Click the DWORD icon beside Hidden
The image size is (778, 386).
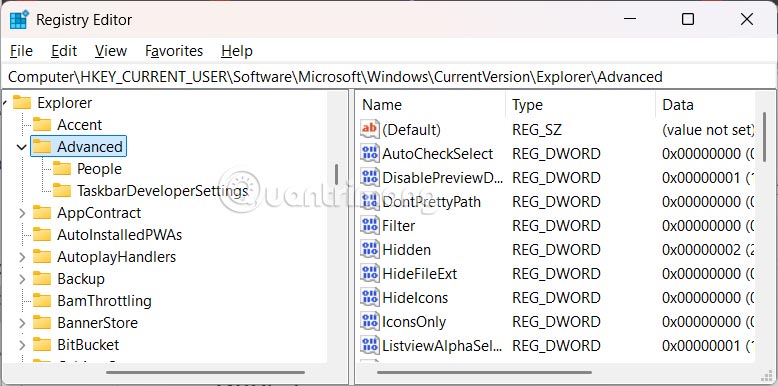point(370,249)
